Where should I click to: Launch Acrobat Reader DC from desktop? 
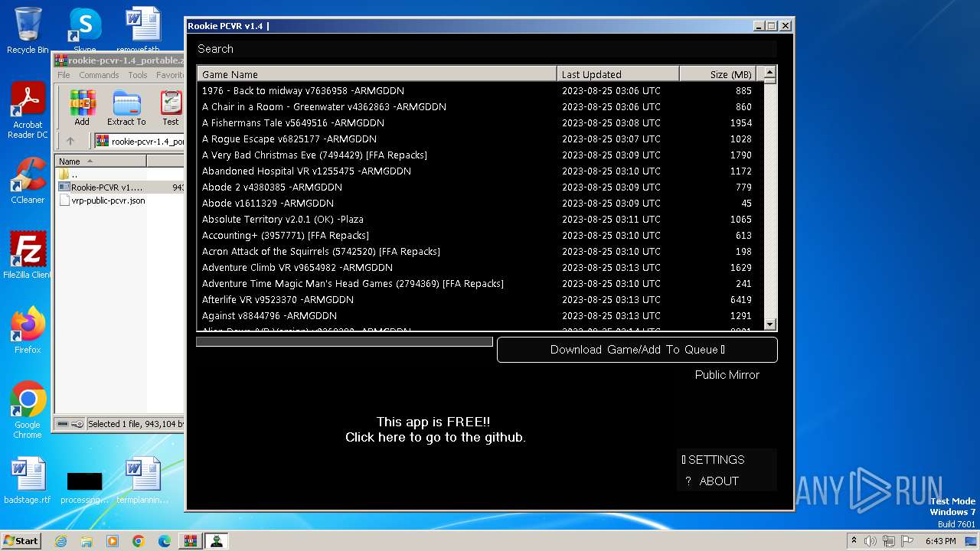coord(28,111)
